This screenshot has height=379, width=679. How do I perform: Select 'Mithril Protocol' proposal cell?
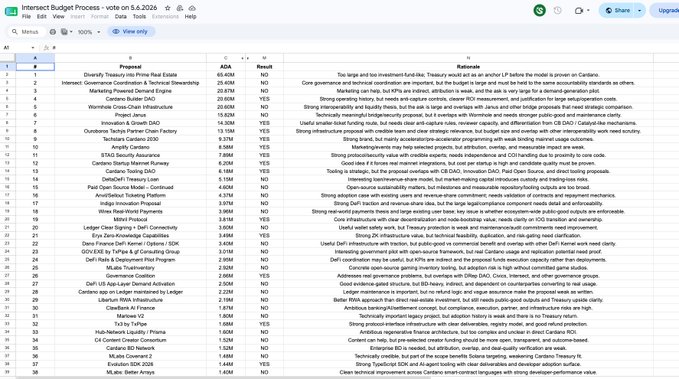[x=130, y=220]
